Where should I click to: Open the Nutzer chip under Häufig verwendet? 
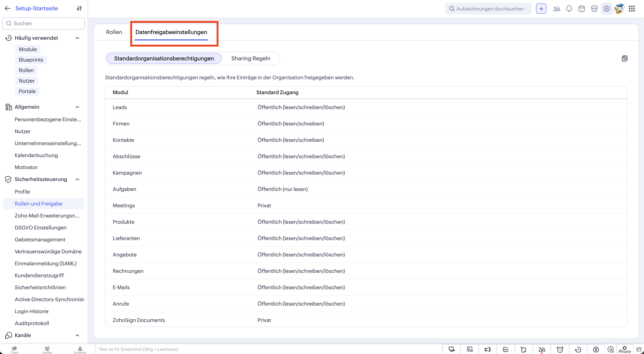27,81
